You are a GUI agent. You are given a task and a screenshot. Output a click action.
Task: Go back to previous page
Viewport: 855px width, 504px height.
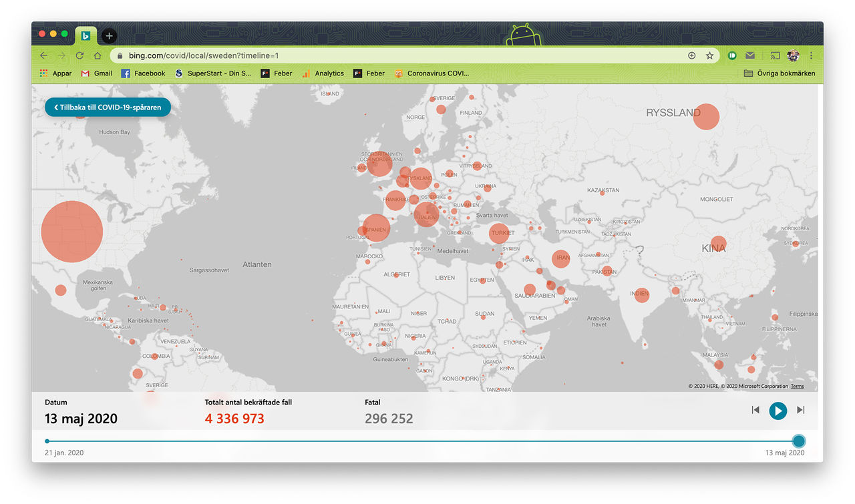click(x=44, y=56)
